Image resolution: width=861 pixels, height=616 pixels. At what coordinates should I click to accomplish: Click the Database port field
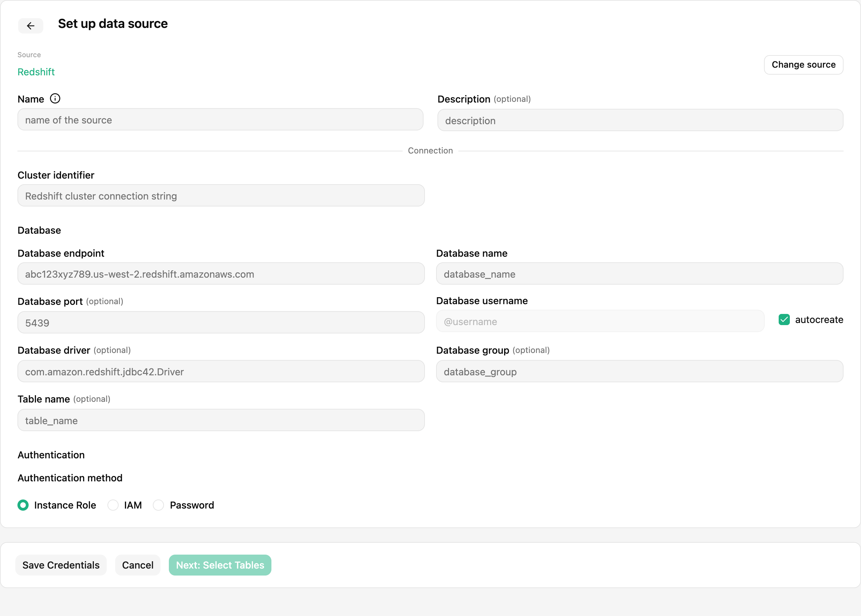coord(221,322)
